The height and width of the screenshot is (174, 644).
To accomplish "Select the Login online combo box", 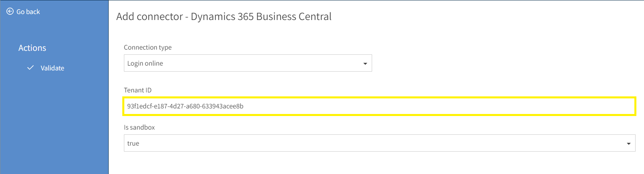I will tap(248, 63).
